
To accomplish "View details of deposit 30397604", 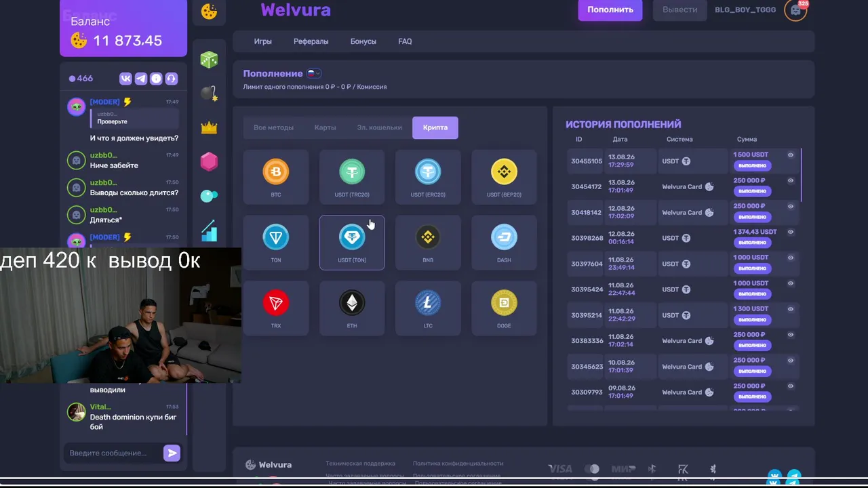I will pyautogui.click(x=791, y=258).
